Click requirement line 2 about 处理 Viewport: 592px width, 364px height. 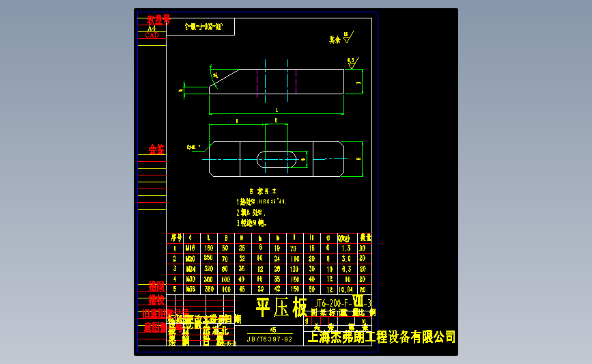point(251,212)
